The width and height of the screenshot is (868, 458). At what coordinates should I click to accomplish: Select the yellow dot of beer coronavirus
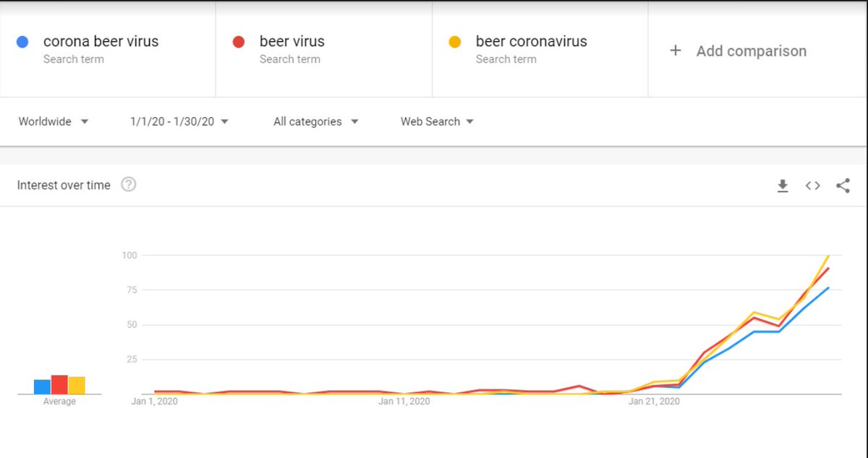click(x=455, y=42)
